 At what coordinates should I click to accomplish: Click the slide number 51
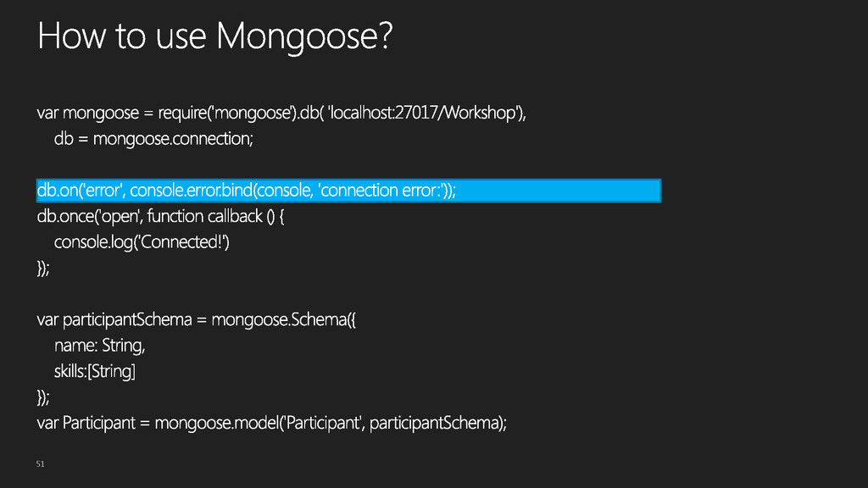41,463
